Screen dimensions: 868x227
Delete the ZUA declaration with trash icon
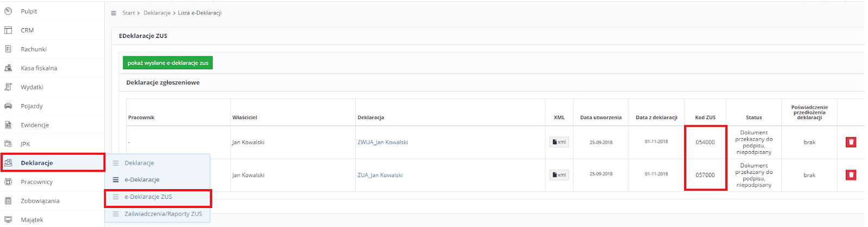pyautogui.click(x=851, y=175)
